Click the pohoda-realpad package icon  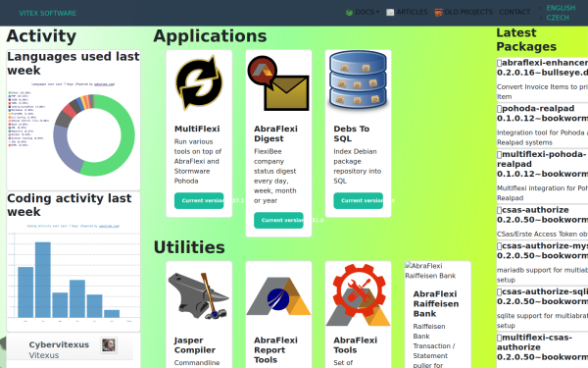click(x=499, y=109)
